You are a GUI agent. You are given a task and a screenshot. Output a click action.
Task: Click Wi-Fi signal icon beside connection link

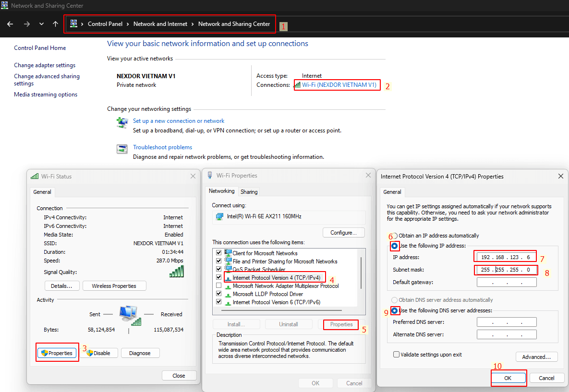pos(297,85)
